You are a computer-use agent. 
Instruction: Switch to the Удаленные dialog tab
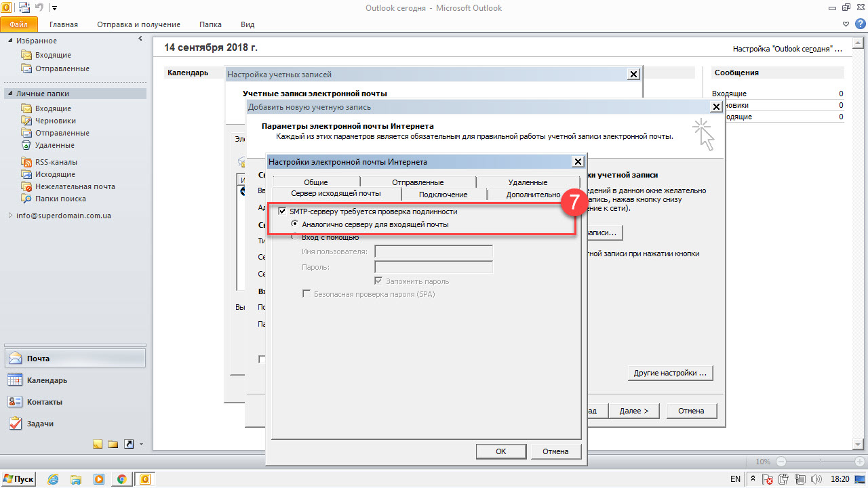coord(528,182)
